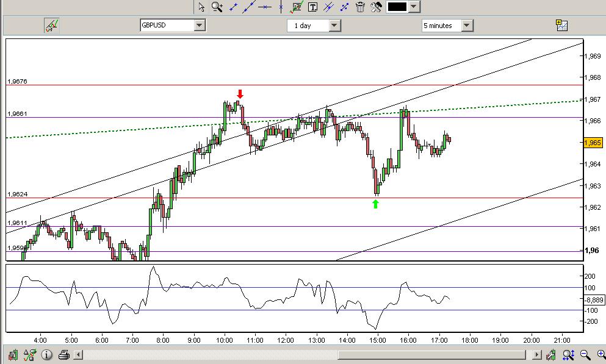
Task: Click the horizontal scrollbar thumb
Action: (x=431, y=354)
